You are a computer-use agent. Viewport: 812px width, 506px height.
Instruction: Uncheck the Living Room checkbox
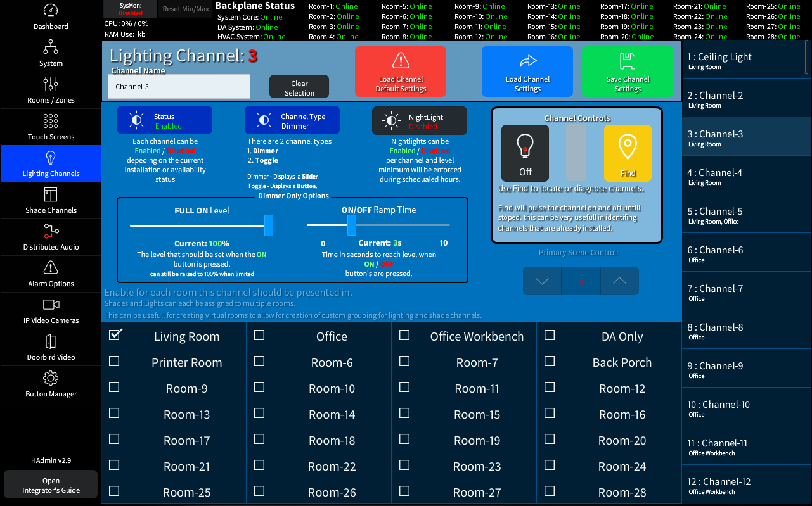click(115, 334)
